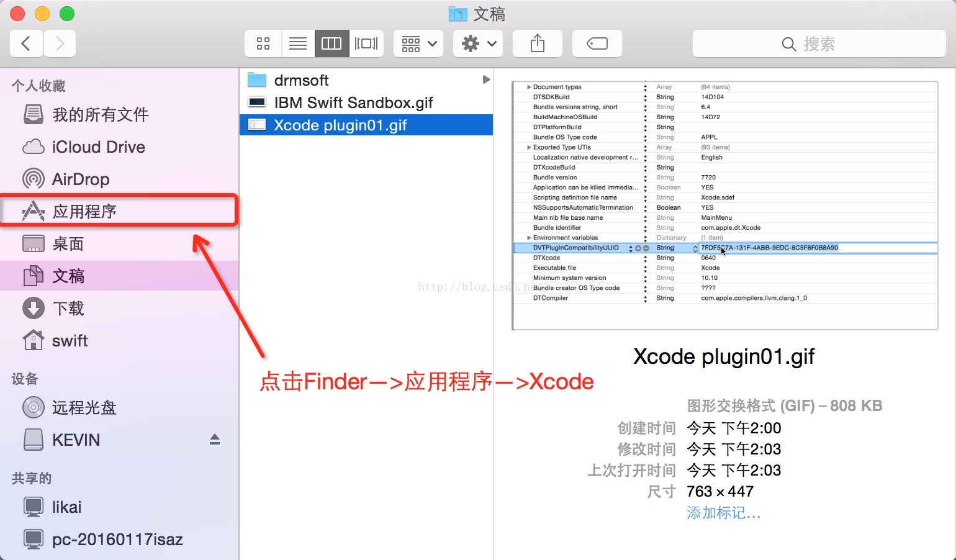Click the swift house icon
The image size is (956, 560).
click(34, 340)
